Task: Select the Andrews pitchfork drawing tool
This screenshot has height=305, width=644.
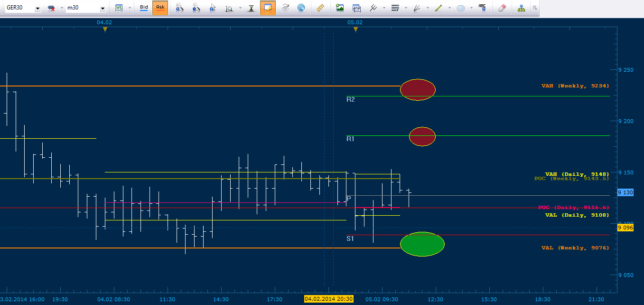Action: pyautogui.click(x=373, y=8)
